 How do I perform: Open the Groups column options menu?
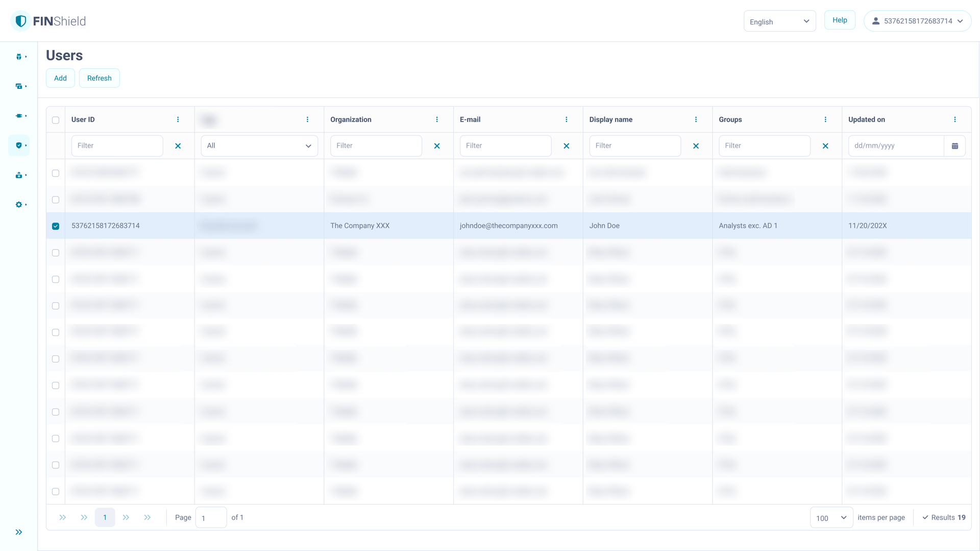tap(825, 119)
